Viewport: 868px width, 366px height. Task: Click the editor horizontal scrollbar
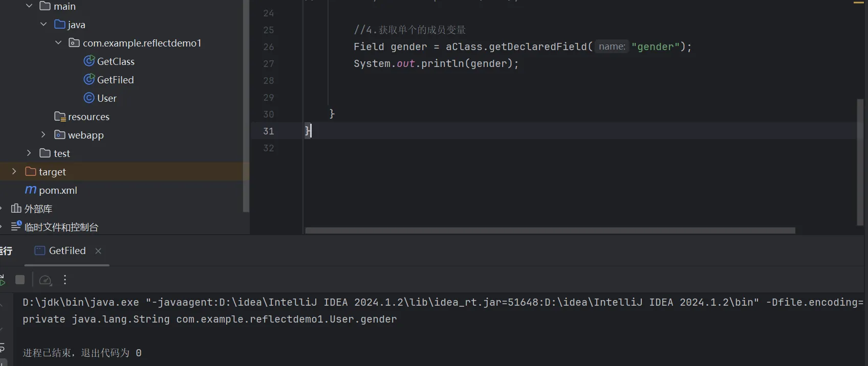click(x=550, y=231)
